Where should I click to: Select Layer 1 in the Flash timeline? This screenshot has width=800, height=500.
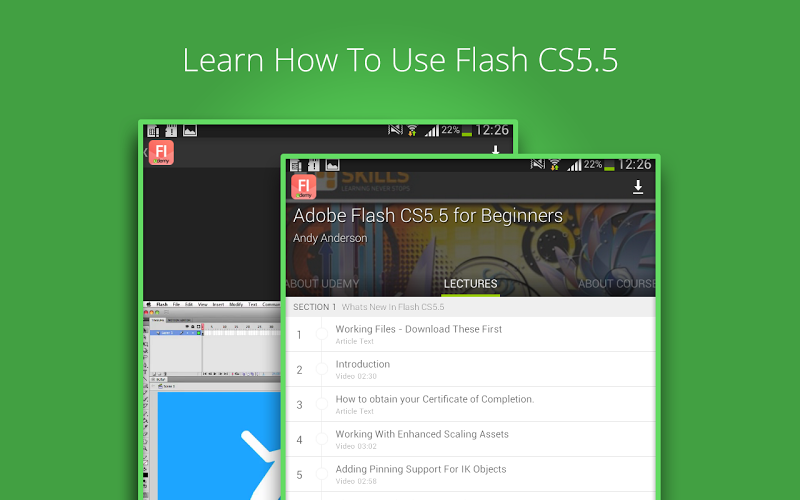click(x=176, y=333)
